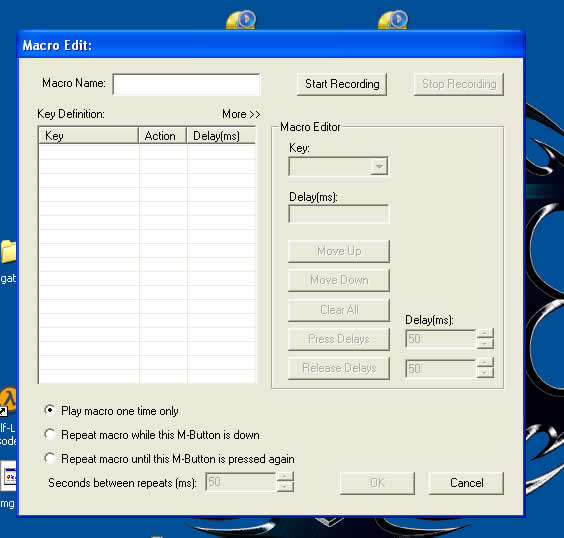Click the Delay(ms) column header in key list
The height and width of the screenshot is (538, 564).
pyautogui.click(x=221, y=136)
